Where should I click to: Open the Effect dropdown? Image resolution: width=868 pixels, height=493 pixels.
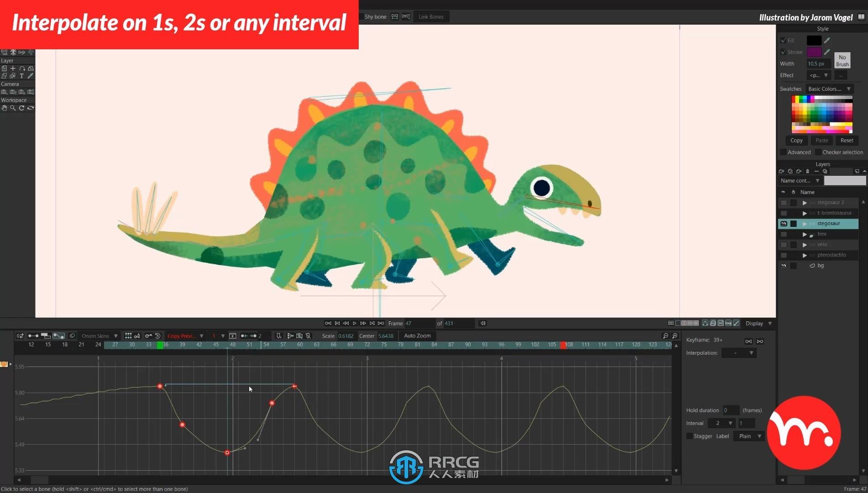click(818, 75)
